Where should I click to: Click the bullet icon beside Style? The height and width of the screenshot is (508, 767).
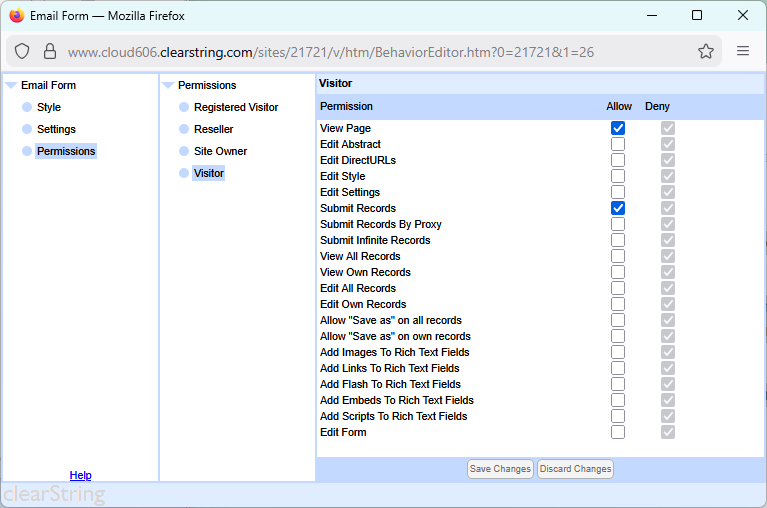27,107
